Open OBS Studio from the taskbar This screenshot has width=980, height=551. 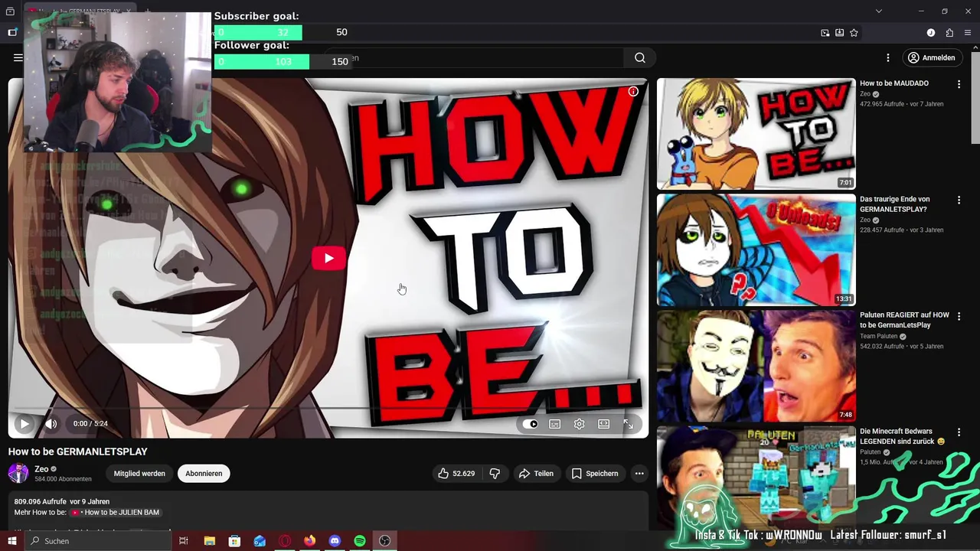tap(385, 541)
